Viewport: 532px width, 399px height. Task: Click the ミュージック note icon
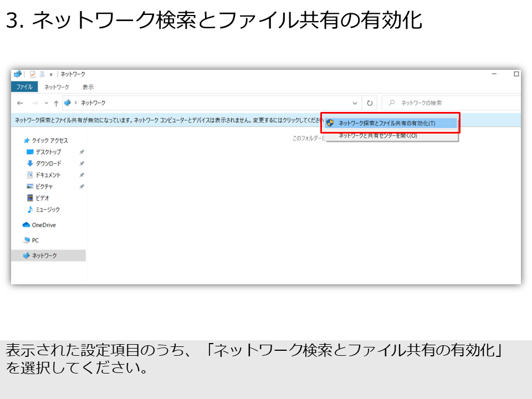point(30,209)
